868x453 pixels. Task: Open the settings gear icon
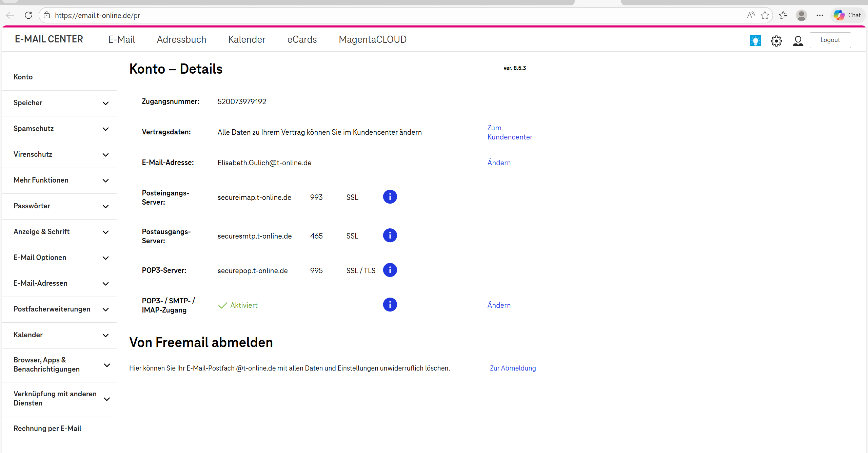coord(776,41)
